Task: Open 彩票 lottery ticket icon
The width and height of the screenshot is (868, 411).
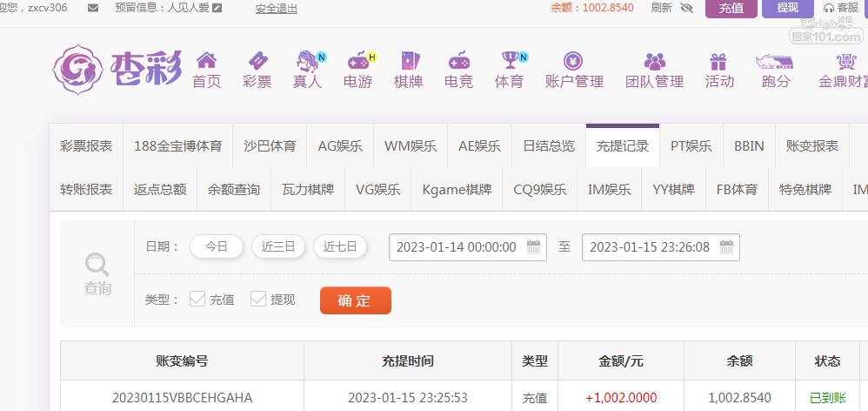Action: coord(257,60)
